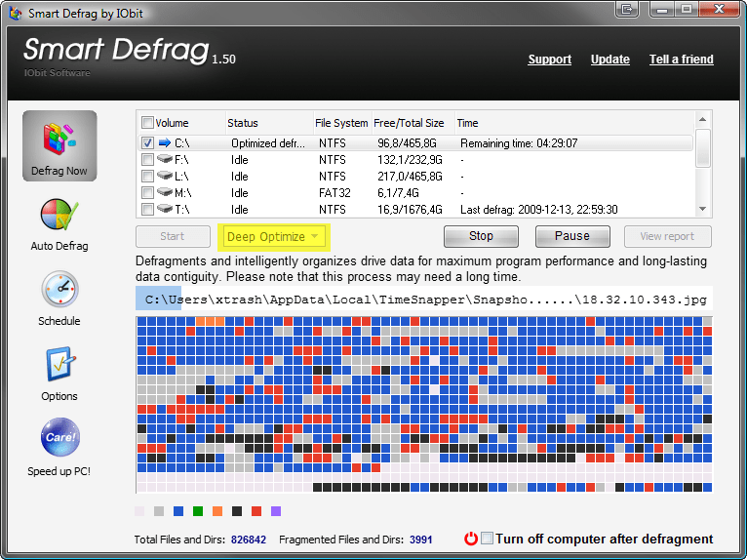The image size is (747, 560).
Task: Click the 'Remaining time: 04:29:07' cell
Action: (x=519, y=143)
